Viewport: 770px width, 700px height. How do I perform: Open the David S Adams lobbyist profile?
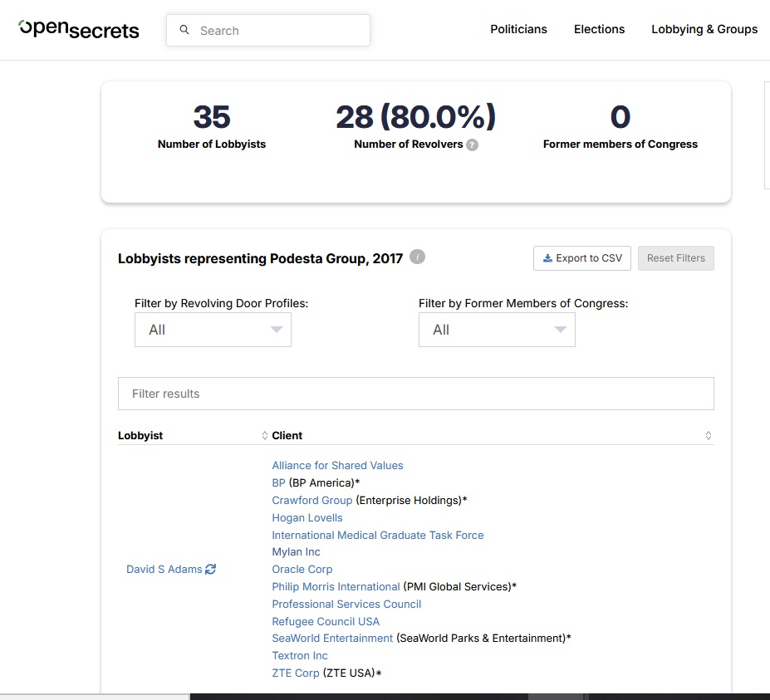pyautogui.click(x=164, y=569)
